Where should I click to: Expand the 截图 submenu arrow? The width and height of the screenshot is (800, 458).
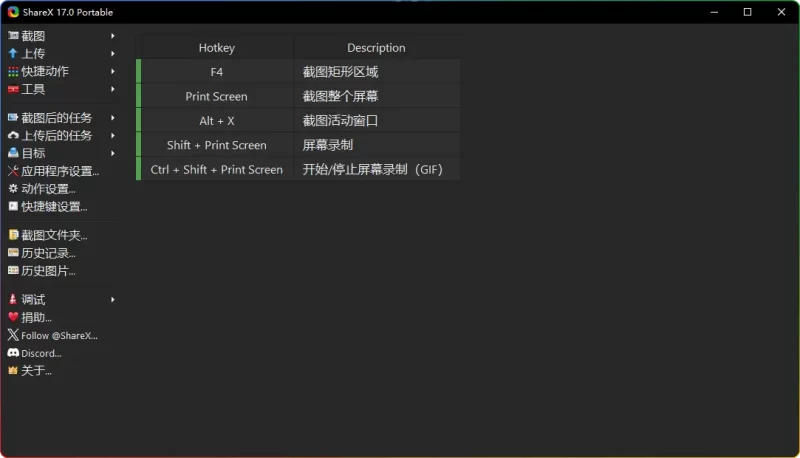[x=113, y=36]
